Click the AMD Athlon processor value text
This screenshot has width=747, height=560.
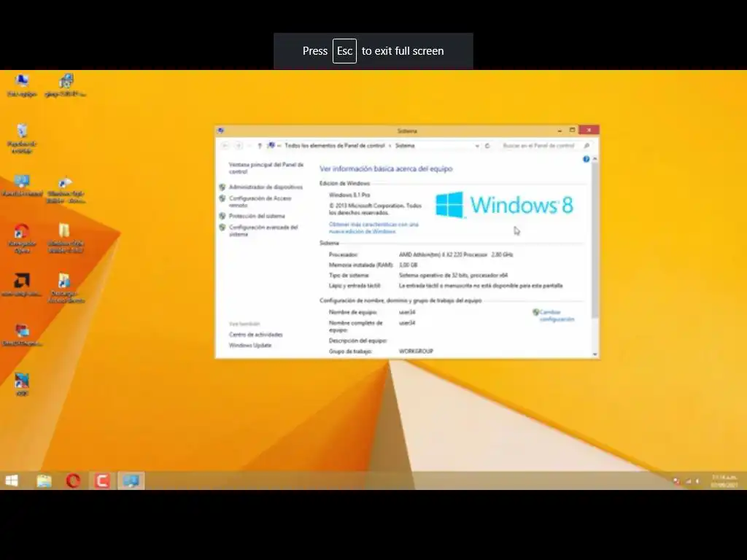(456, 254)
